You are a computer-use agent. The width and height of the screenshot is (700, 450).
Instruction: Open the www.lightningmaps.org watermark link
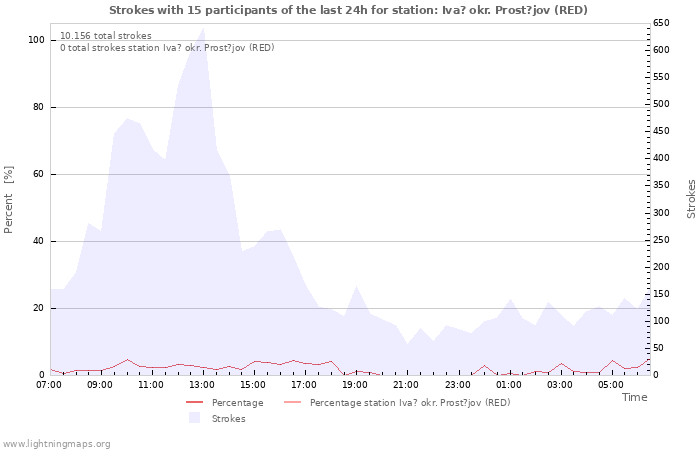coord(56,443)
